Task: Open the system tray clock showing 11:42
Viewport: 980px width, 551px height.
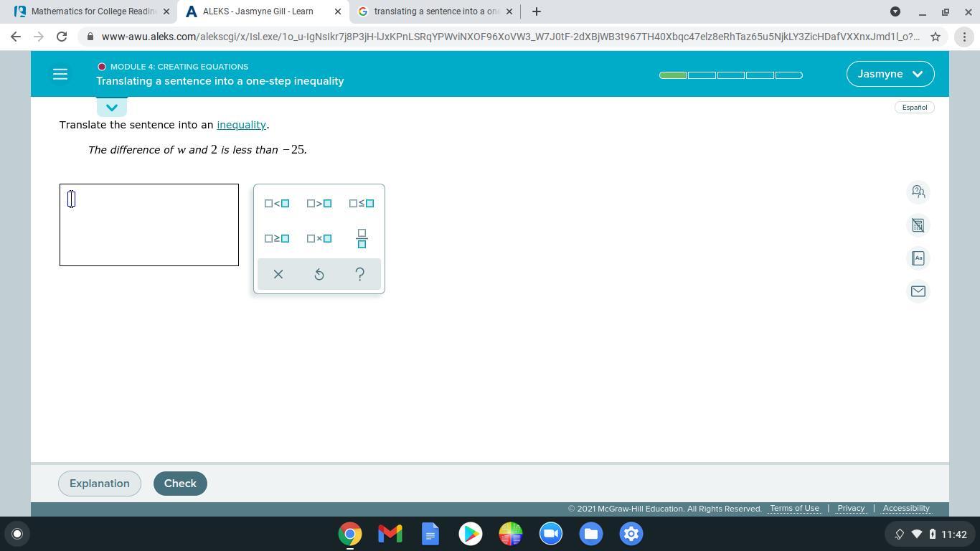Action: [x=954, y=534]
